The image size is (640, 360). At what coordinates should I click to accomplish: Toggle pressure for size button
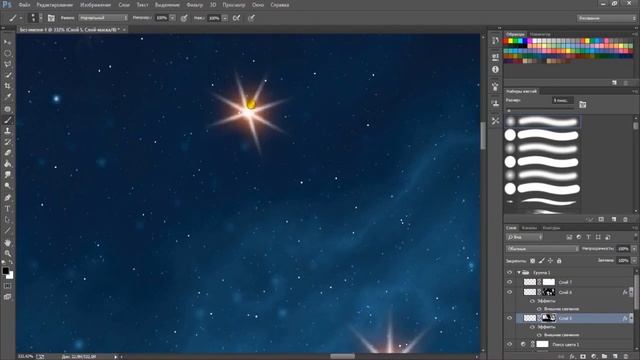click(x=251, y=18)
